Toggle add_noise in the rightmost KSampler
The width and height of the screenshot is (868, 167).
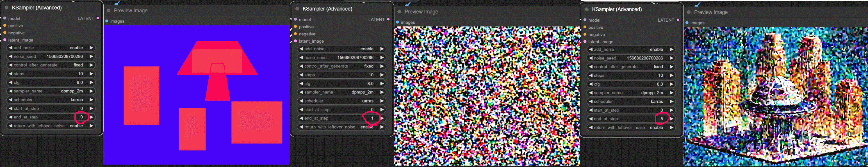tap(631, 49)
